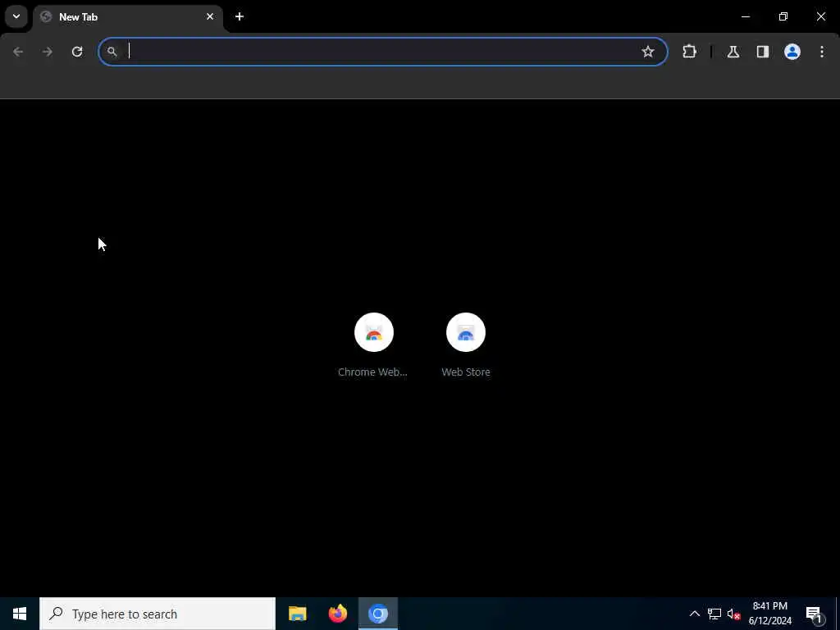
Task: Focus the address bar input
Action: 383,52
